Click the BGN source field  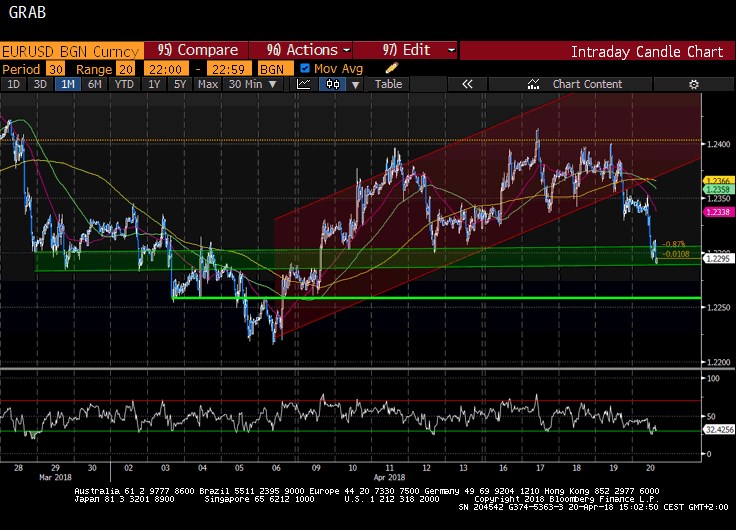[x=271, y=68]
